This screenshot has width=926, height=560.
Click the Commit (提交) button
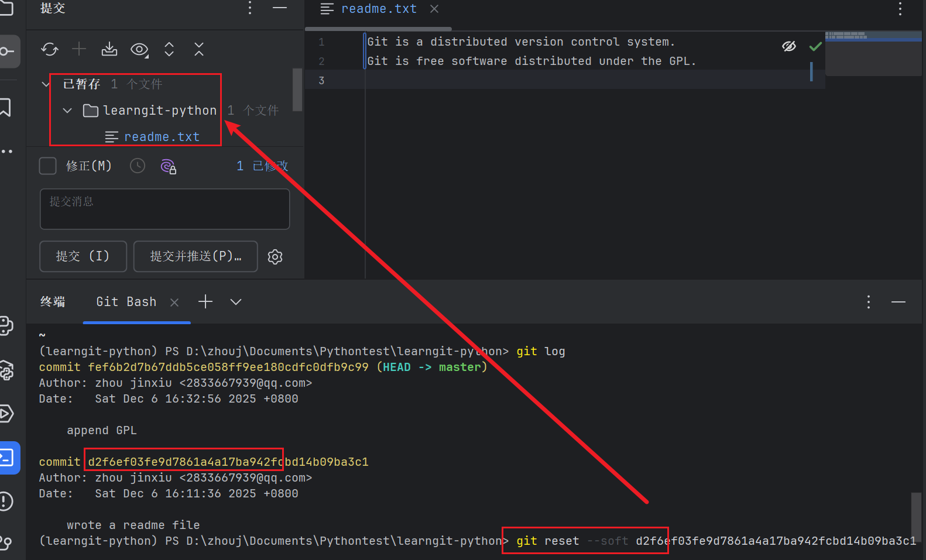83,256
